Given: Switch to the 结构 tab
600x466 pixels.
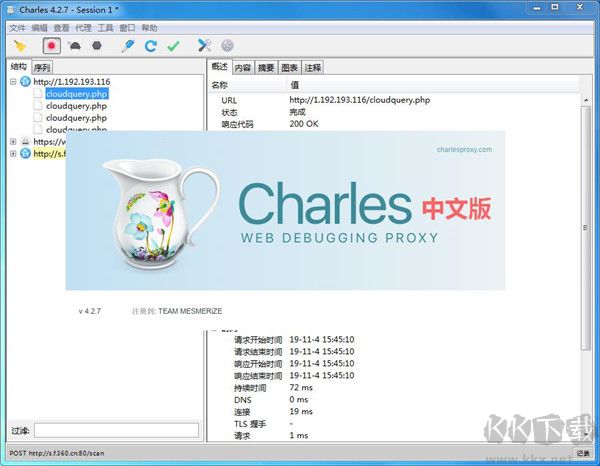Looking at the screenshot, I should (x=18, y=67).
